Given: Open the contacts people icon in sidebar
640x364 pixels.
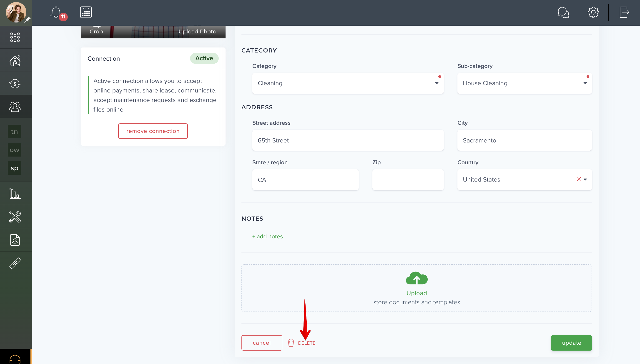Looking at the screenshot, I should tap(15, 107).
